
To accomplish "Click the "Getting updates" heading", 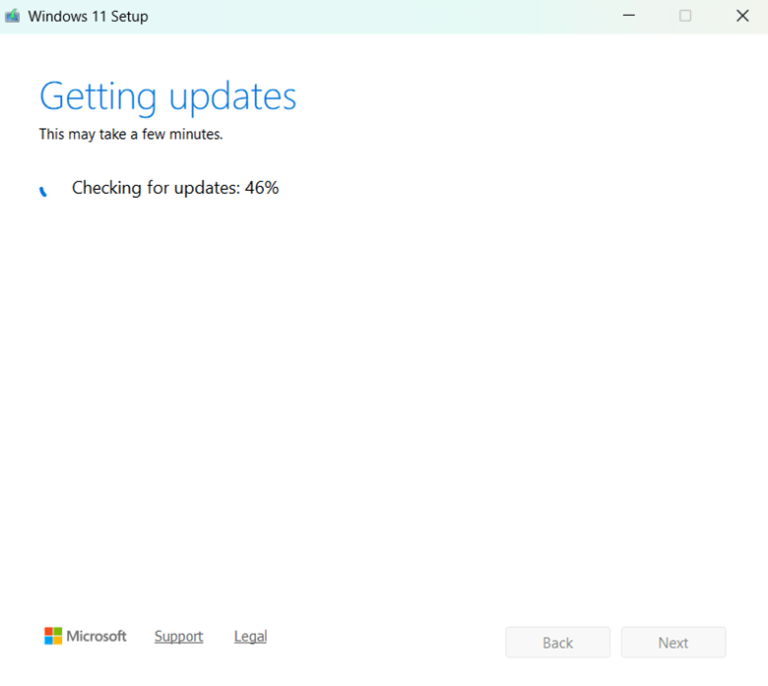I will (x=168, y=97).
